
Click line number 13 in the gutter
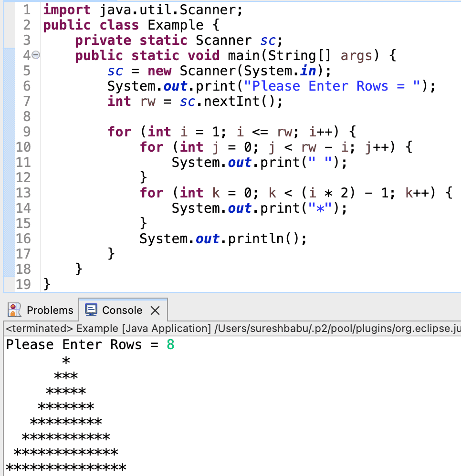[24, 193]
